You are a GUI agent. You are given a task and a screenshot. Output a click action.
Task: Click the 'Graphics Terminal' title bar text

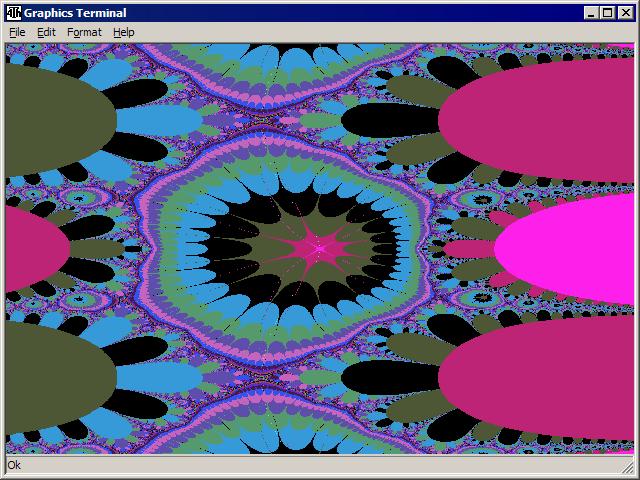[76, 13]
